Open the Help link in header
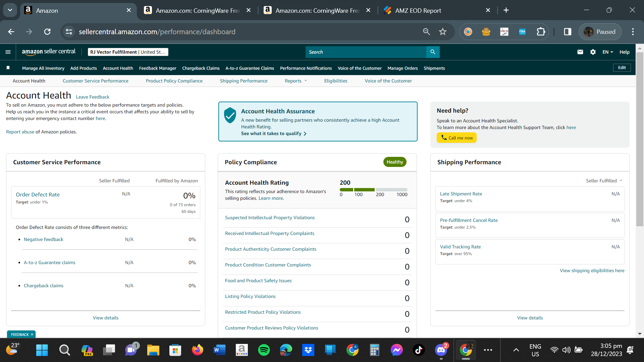Image resolution: width=644 pixels, height=362 pixels. [x=624, y=52]
